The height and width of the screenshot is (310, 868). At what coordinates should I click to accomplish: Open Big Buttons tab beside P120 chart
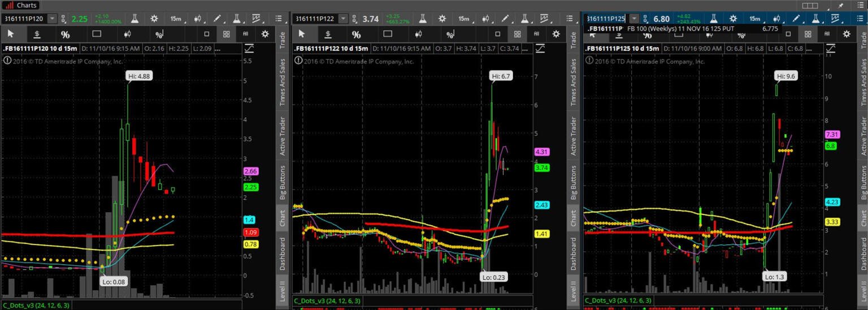click(283, 182)
